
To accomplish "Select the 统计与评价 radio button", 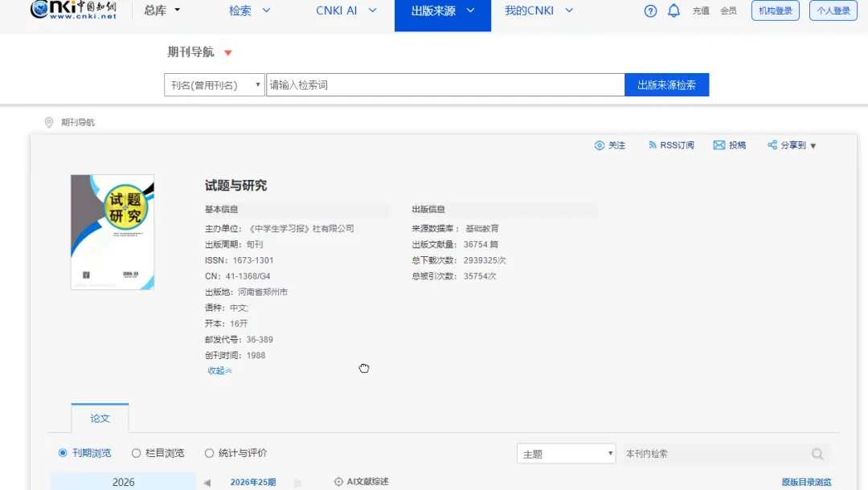I will [x=209, y=453].
